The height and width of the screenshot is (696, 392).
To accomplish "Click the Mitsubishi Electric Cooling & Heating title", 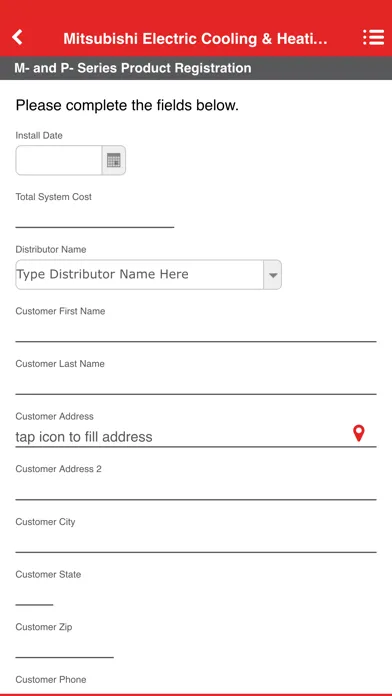I will pyautogui.click(x=195, y=39).
